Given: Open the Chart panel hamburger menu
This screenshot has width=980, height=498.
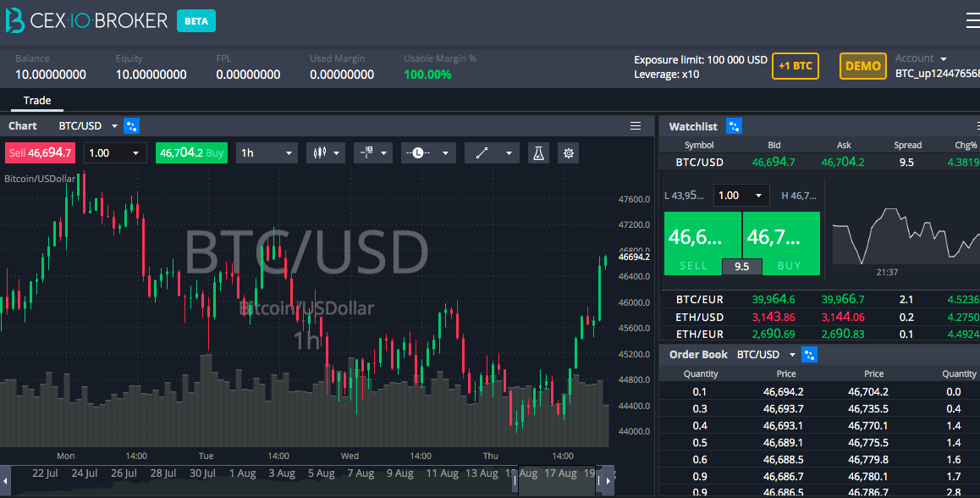Looking at the screenshot, I should point(636,125).
